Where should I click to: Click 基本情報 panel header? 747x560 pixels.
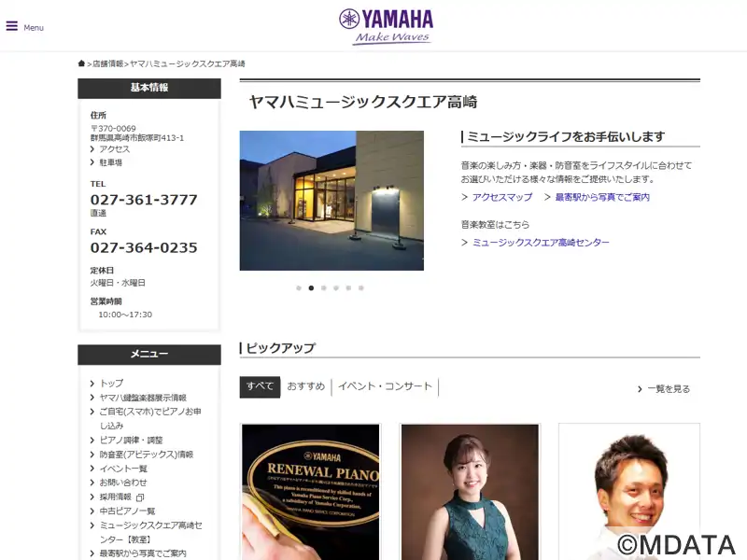149,88
